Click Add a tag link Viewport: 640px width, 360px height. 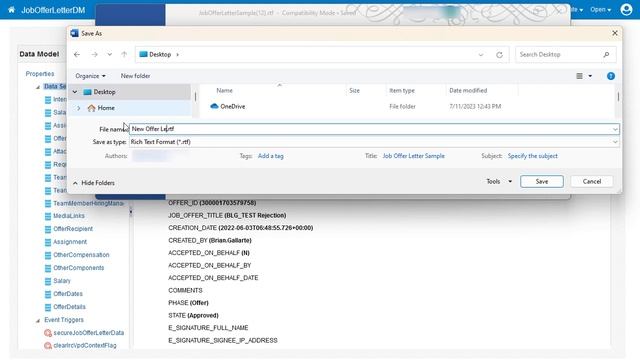(x=270, y=156)
